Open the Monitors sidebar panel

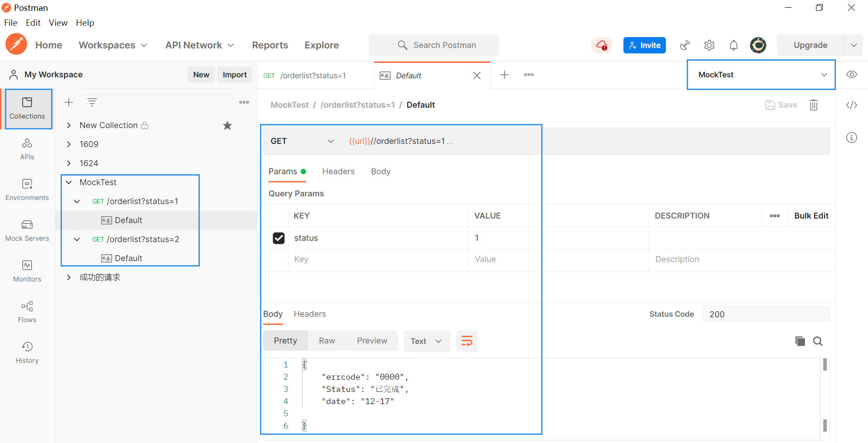click(x=27, y=272)
